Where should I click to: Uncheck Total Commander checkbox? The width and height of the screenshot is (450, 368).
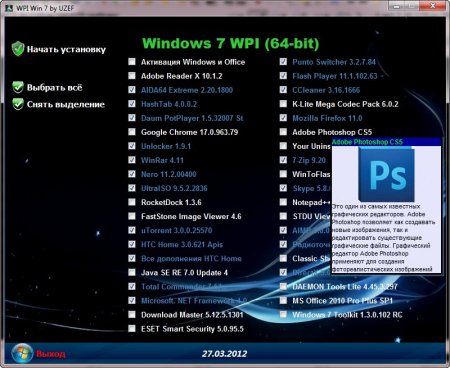click(132, 286)
